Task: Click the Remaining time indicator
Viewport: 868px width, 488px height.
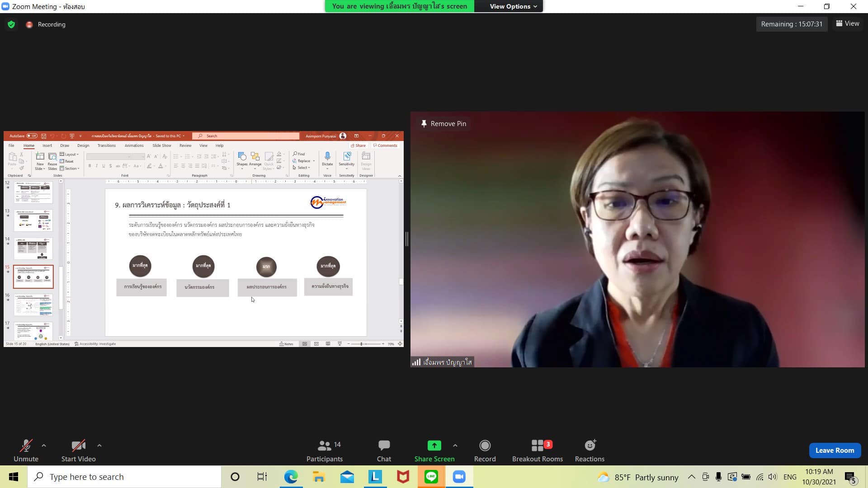Action: click(792, 24)
